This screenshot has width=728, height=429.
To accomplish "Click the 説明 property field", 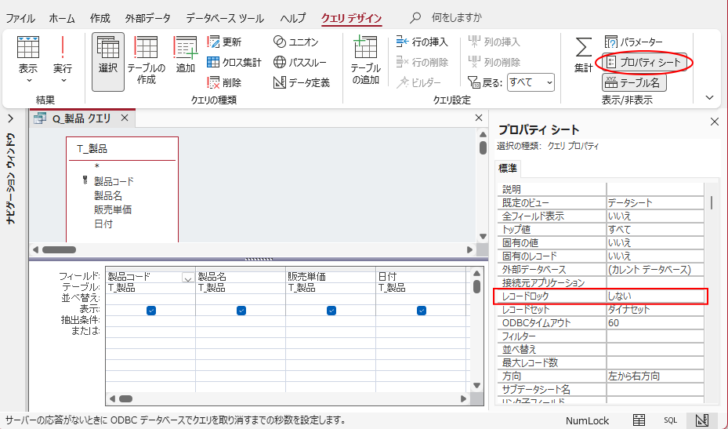I will point(655,189).
